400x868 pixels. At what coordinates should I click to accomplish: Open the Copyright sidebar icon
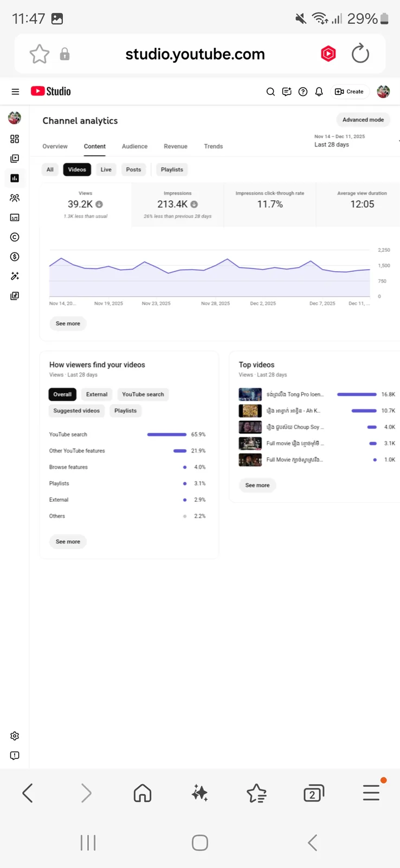15,237
